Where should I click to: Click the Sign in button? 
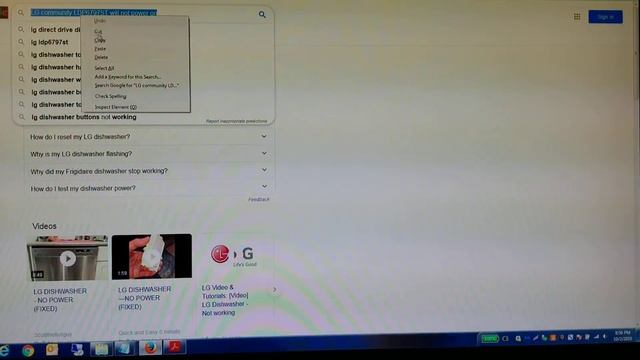coord(605,17)
